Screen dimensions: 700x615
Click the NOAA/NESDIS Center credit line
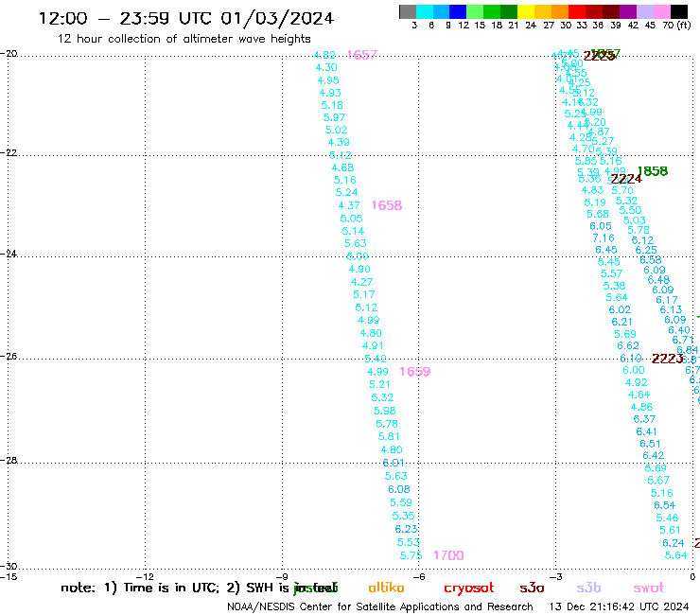click(x=380, y=606)
